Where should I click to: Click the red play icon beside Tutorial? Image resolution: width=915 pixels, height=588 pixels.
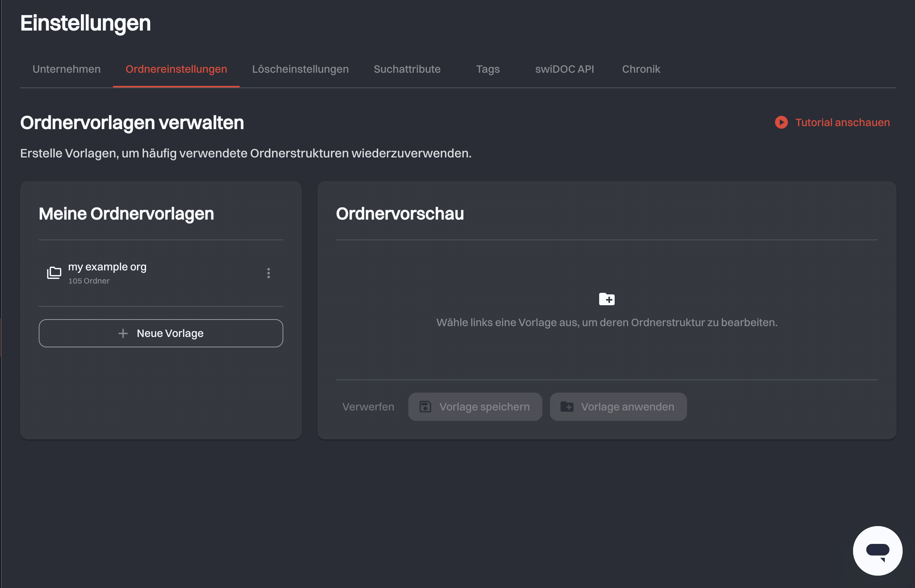(x=781, y=122)
